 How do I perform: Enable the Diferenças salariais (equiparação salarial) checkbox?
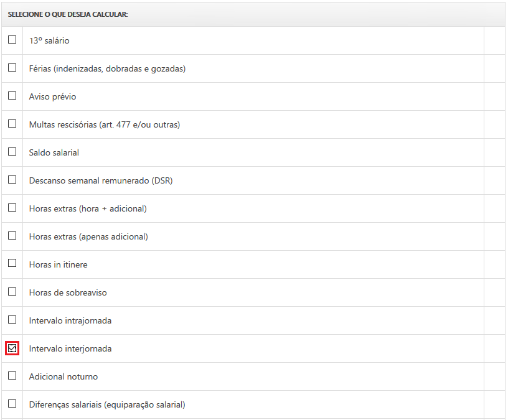coord(12,404)
